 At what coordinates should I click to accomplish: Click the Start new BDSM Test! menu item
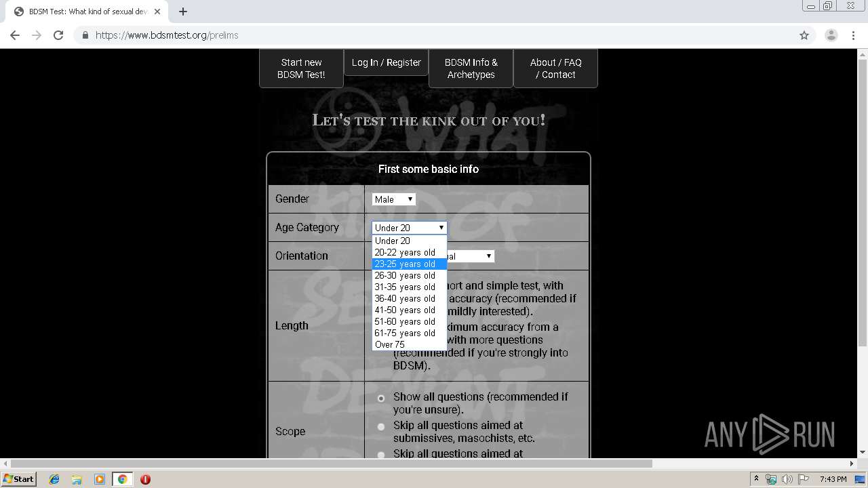coord(301,68)
